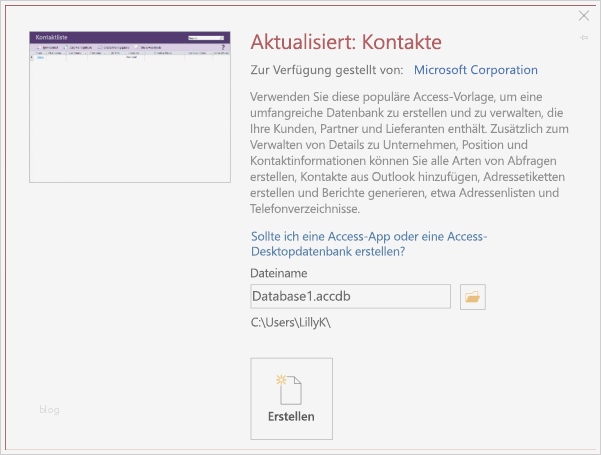Click the heading Aktualisiert: Kontakte

(x=346, y=42)
